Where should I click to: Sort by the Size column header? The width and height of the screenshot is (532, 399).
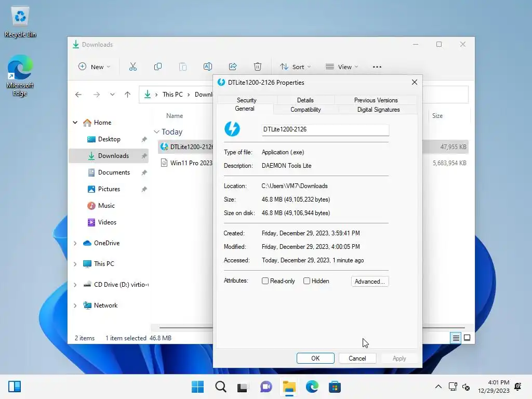pos(437,116)
